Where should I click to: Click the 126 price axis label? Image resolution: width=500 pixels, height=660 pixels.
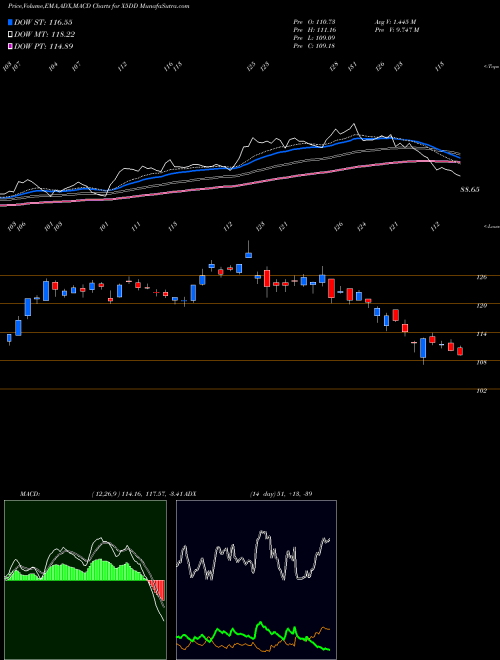(481, 277)
